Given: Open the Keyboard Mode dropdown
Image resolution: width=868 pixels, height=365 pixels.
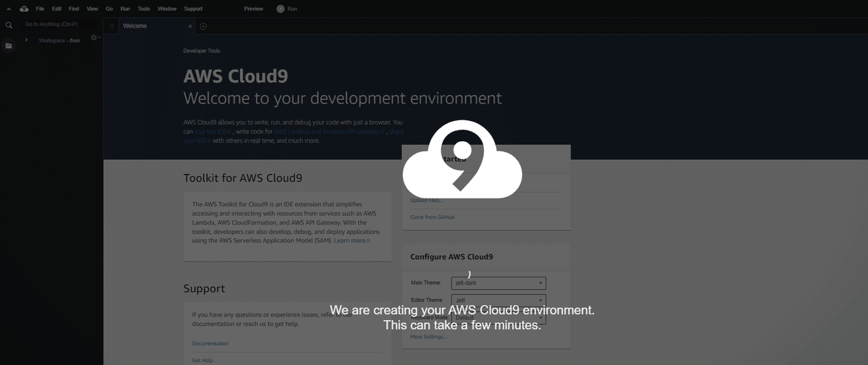Looking at the screenshot, I should click(x=498, y=317).
